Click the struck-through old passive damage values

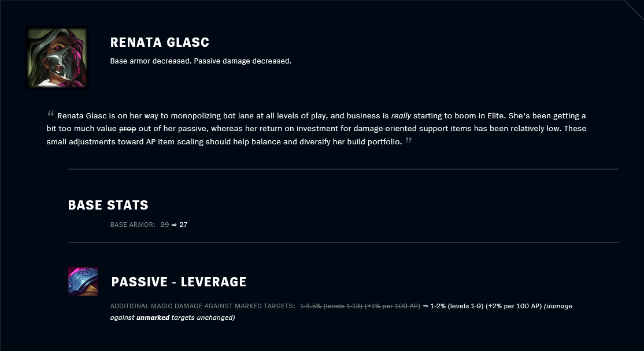click(x=360, y=306)
